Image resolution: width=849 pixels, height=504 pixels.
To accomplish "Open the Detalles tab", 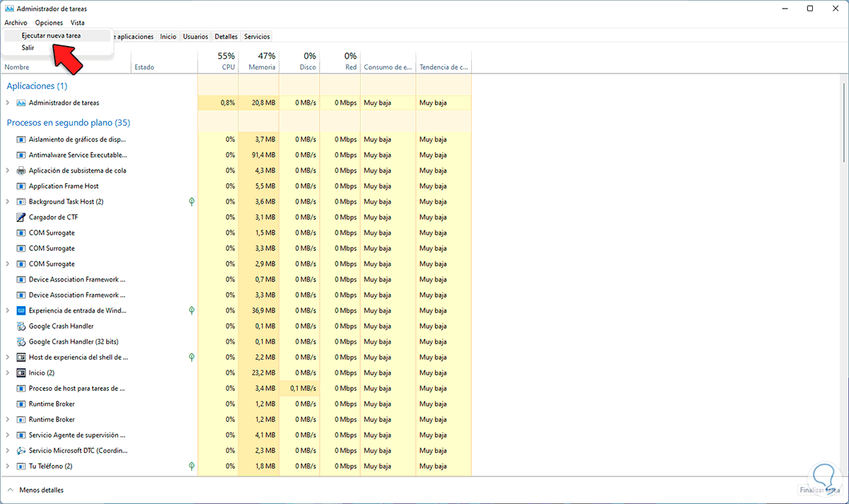I will point(226,37).
